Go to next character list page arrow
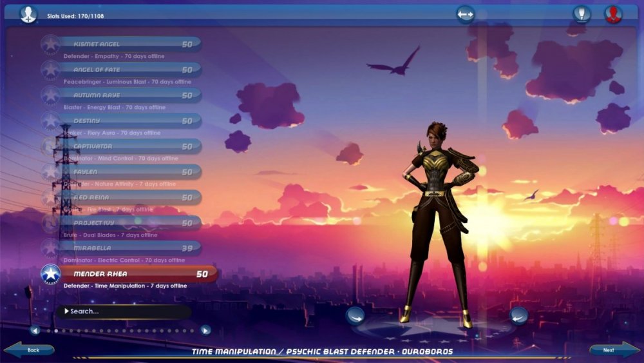This screenshot has width=644, height=363. click(x=205, y=331)
